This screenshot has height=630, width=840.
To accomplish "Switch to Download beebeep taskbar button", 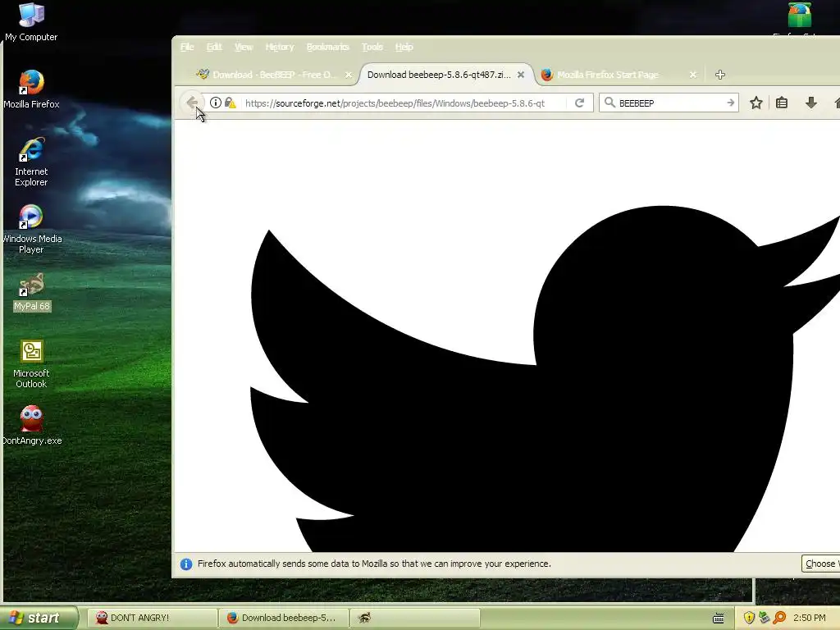I will coord(284,618).
